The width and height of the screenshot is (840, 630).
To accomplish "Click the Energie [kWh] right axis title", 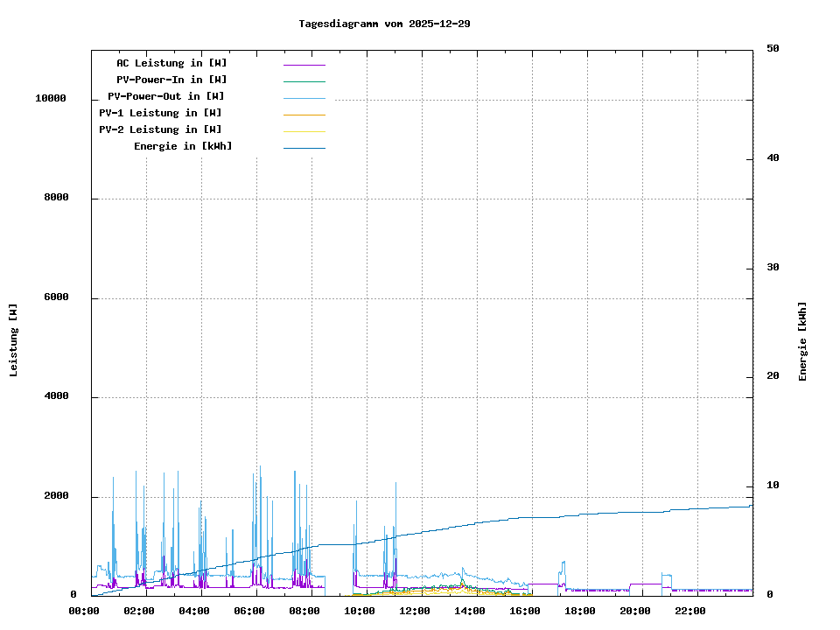I will click(802, 341).
